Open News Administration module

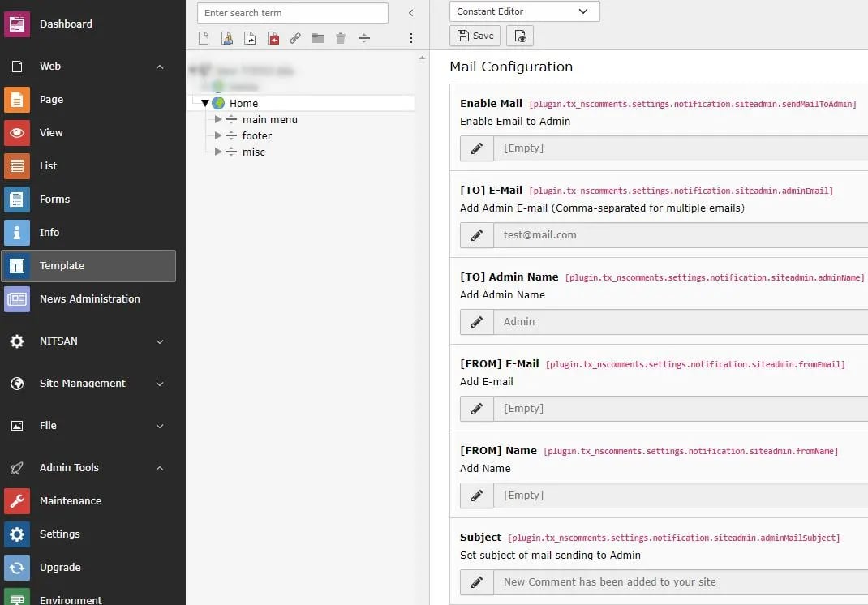(88, 299)
